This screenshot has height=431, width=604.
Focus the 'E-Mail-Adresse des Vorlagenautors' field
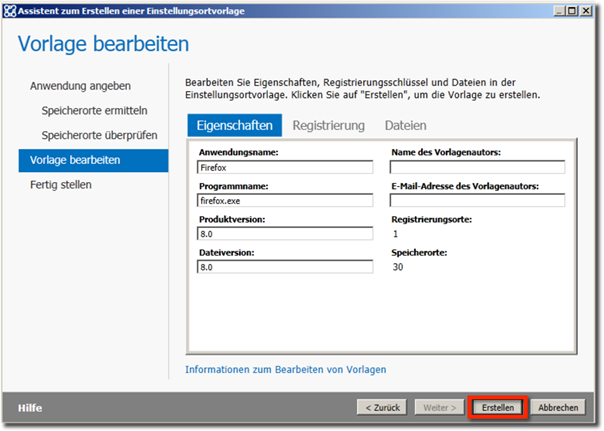point(477,200)
